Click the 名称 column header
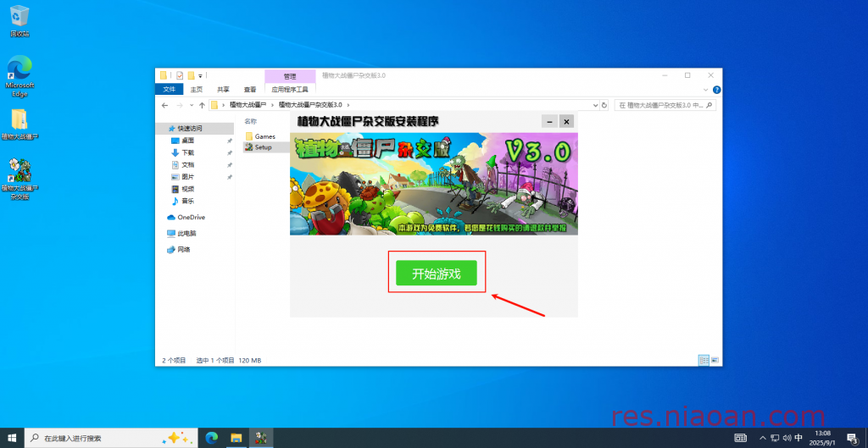This screenshot has height=448, width=868. [x=251, y=120]
